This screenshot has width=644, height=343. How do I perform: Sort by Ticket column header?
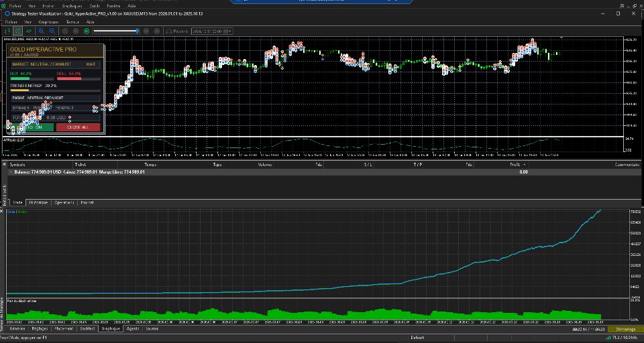80,165
